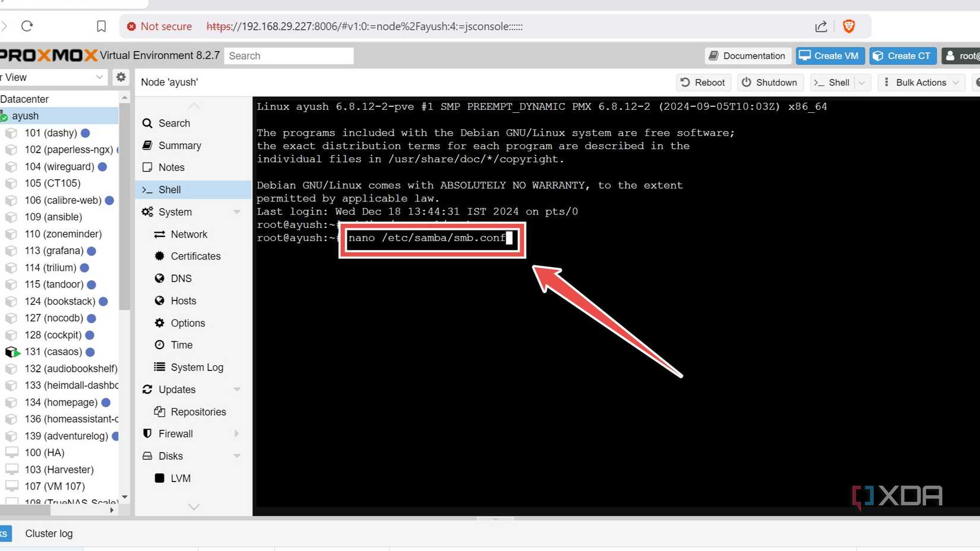Open the node Search menu item
The image size is (980, 551).
pos(194,123)
